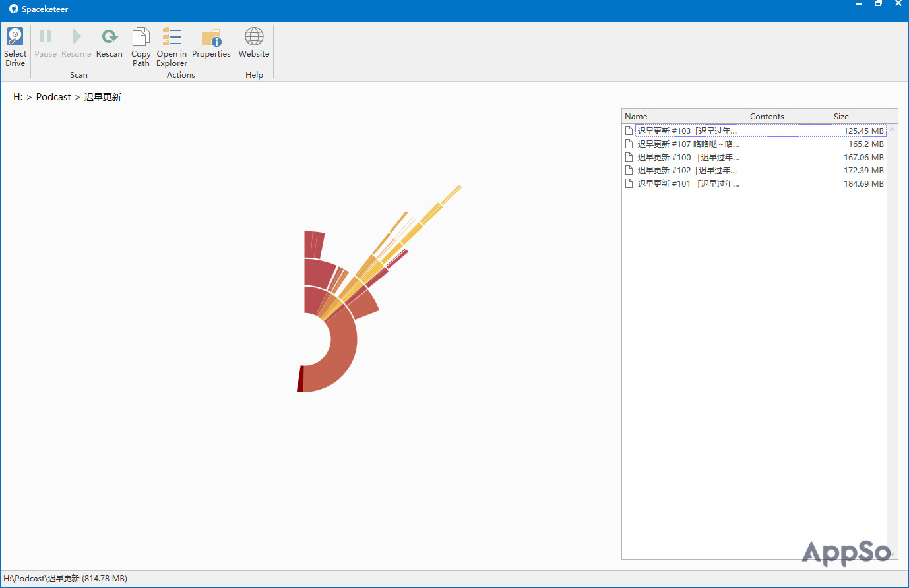The image size is (909, 588).
Task: Navigate to H: in the breadcrumb
Action: coord(18,97)
